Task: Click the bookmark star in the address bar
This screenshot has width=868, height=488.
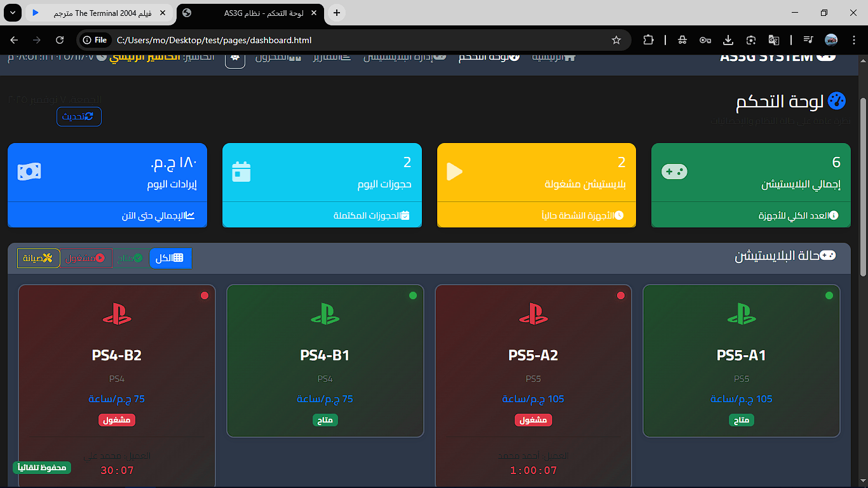Action: click(616, 39)
